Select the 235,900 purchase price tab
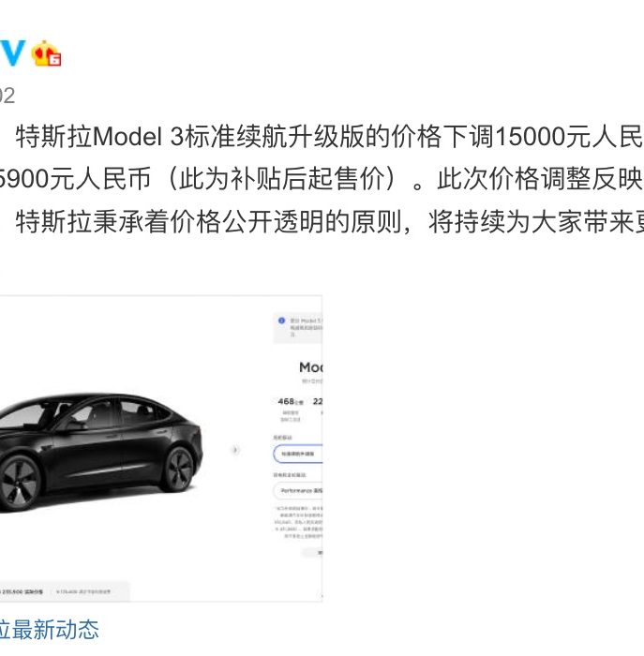 pos(22,591)
